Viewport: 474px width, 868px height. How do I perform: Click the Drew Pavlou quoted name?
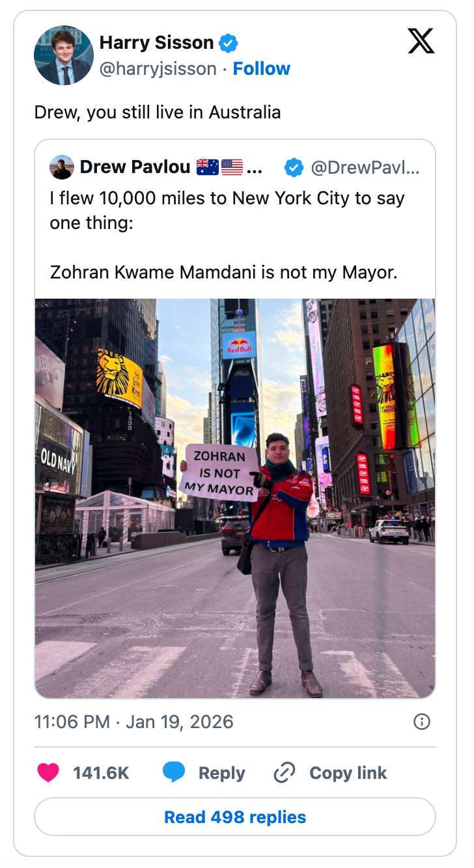point(135,168)
